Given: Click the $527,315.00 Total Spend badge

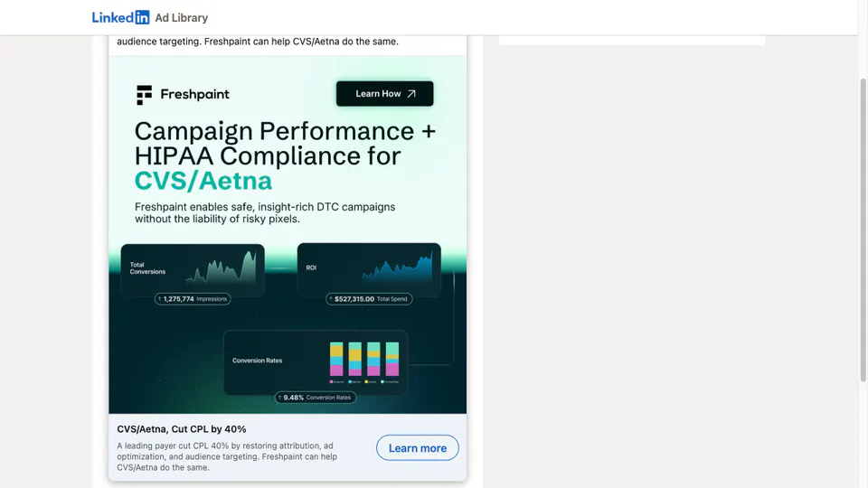Looking at the screenshot, I should click(369, 299).
